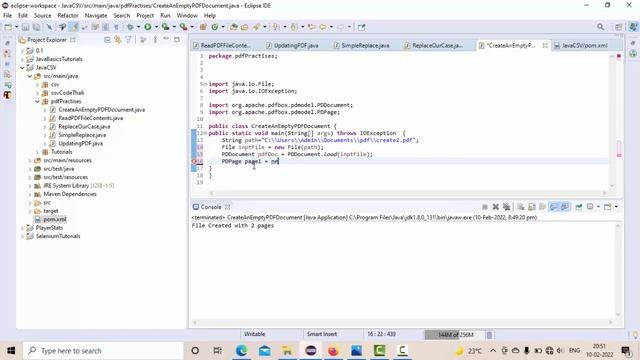Click the garbage collector trash icon
The image size is (640, 360).
click(489, 335)
